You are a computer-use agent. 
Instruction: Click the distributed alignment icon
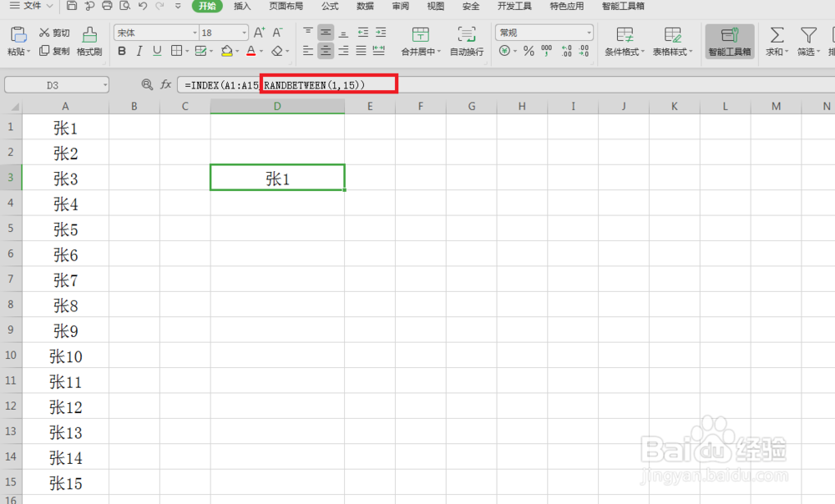378,51
